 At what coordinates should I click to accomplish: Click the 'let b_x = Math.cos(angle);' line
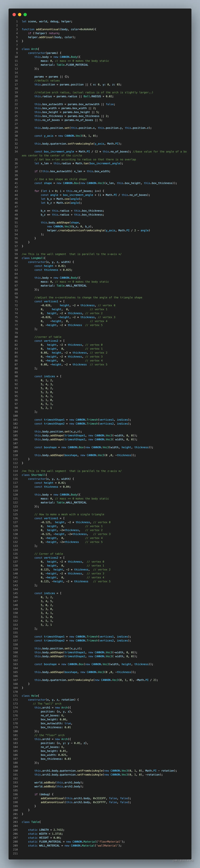coord(61,199)
